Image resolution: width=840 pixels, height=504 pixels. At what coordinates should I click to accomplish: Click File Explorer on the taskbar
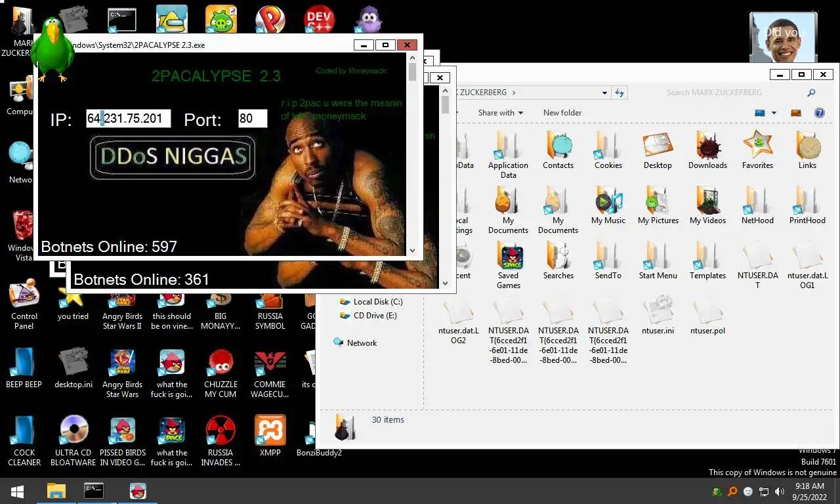coord(56,491)
